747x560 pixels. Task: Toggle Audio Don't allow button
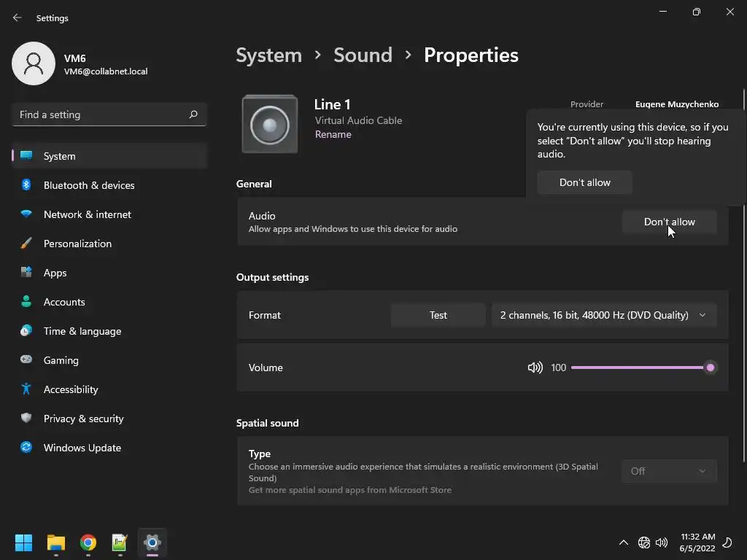pos(669,222)
